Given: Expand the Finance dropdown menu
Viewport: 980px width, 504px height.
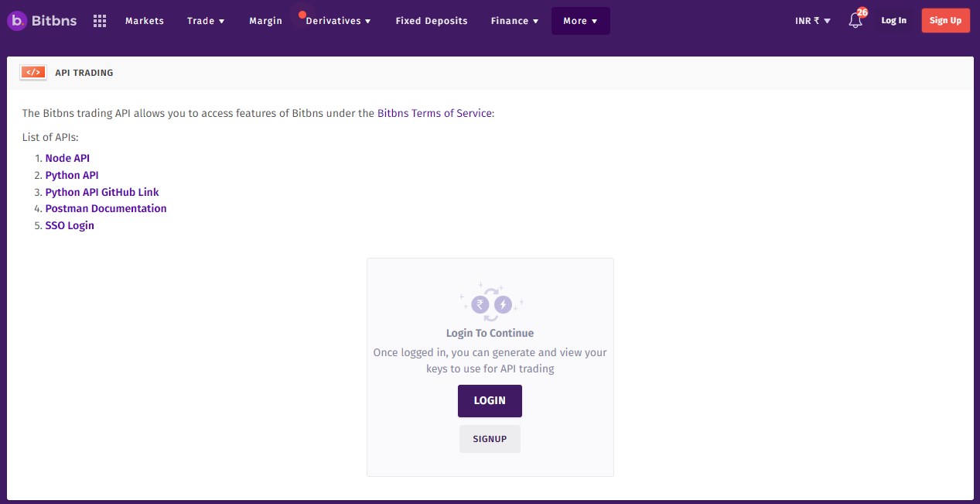Looking at the screenshot, I should coord(514,21).
